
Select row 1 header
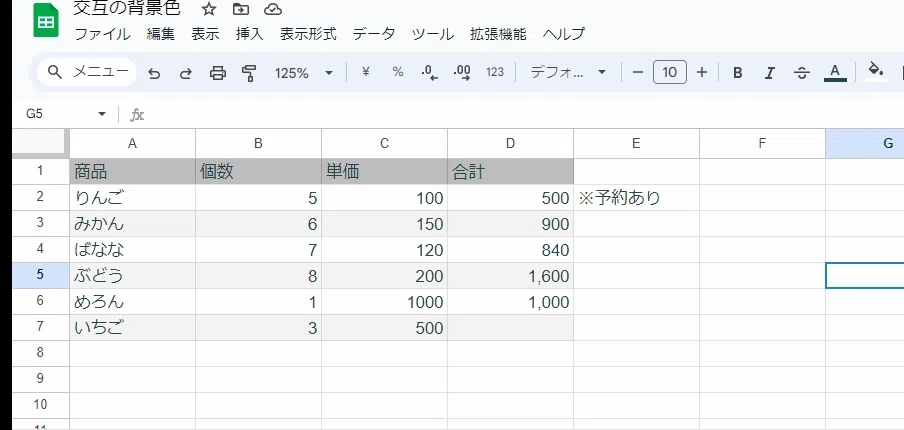pos(40,171)
